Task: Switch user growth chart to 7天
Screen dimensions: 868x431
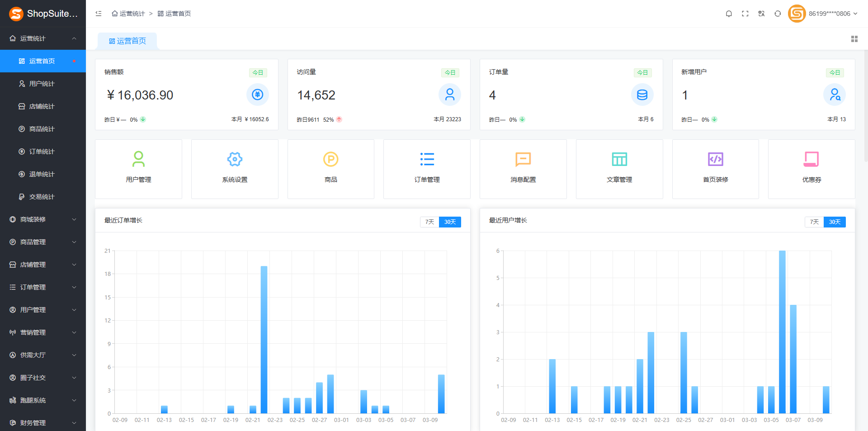Action: 814,222
